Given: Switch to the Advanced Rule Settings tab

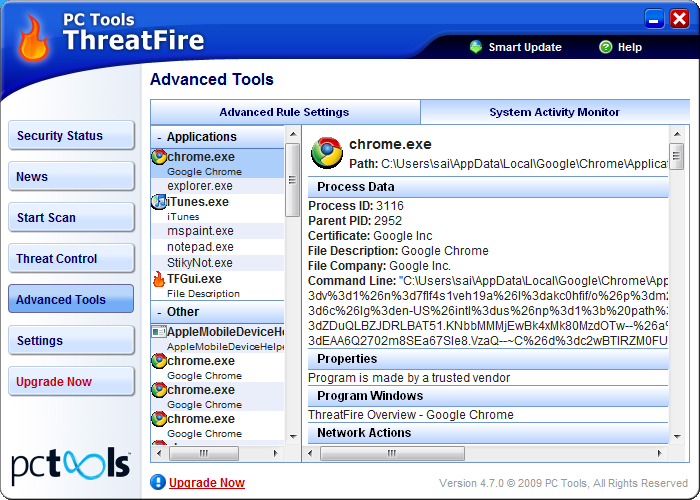Looking at the screenshot, I should pyautogui.click(x=284, y=112).
